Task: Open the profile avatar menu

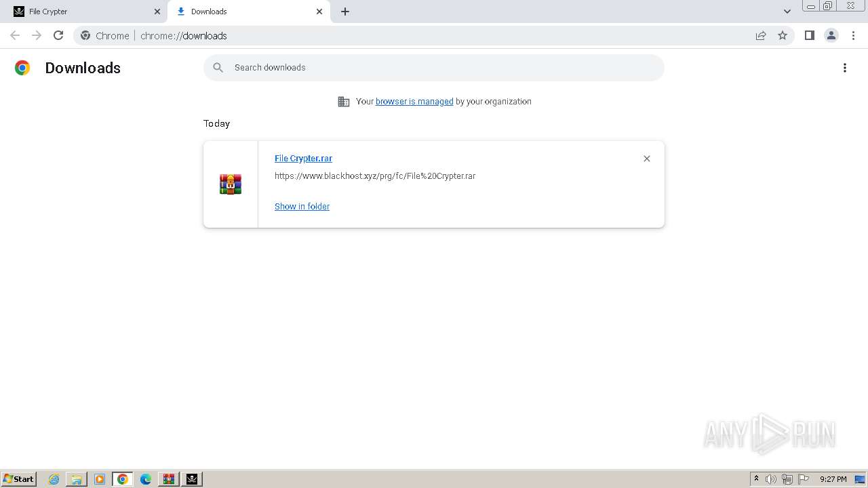Action: pos(831,35)
